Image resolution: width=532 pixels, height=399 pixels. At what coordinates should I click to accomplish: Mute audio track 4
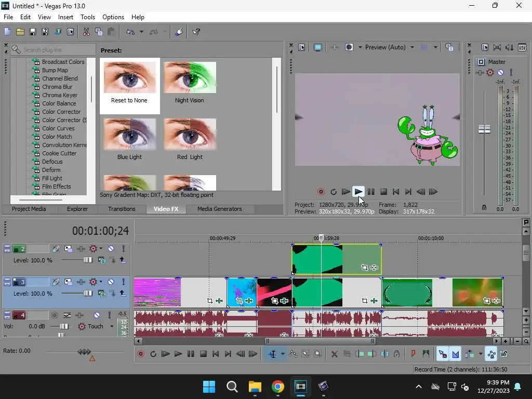pyautogui.click(x=97, y=315)
